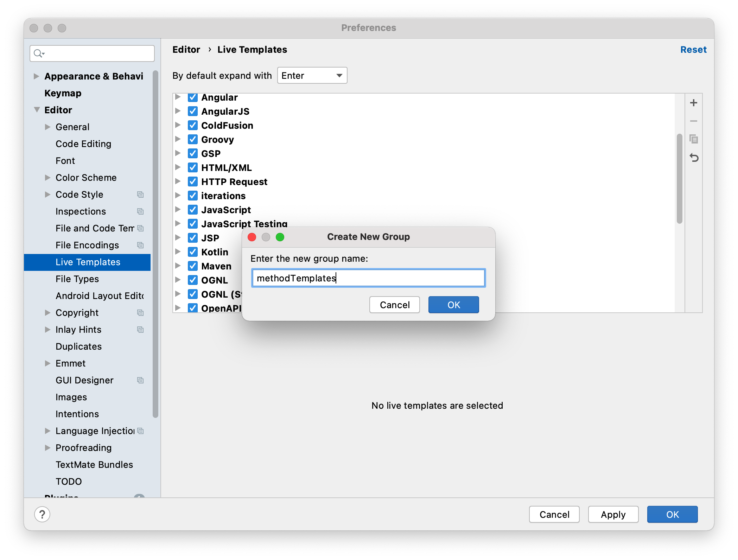
Task: Toggle the JavaScript group checkbox
Action: pos(192,210)
